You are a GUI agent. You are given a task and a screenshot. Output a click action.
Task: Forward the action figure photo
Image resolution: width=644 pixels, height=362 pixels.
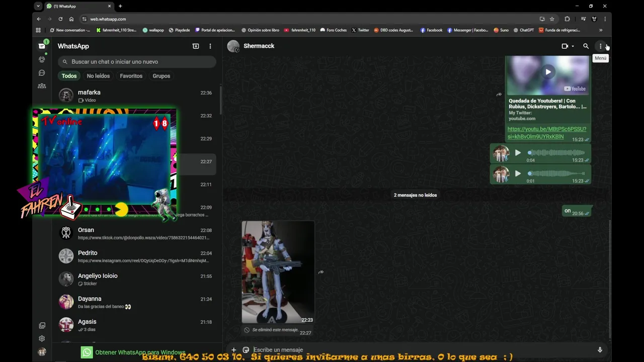[x=321, y=273]
